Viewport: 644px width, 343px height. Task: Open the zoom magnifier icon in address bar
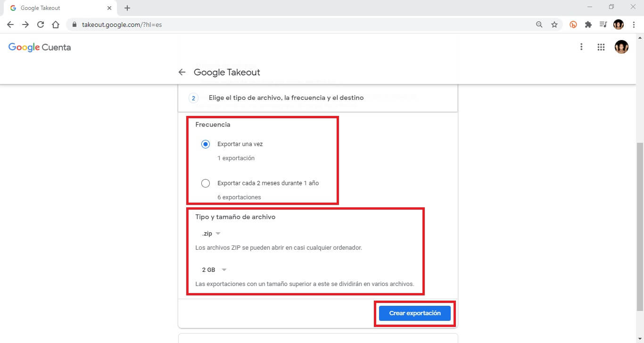point(539,24)
